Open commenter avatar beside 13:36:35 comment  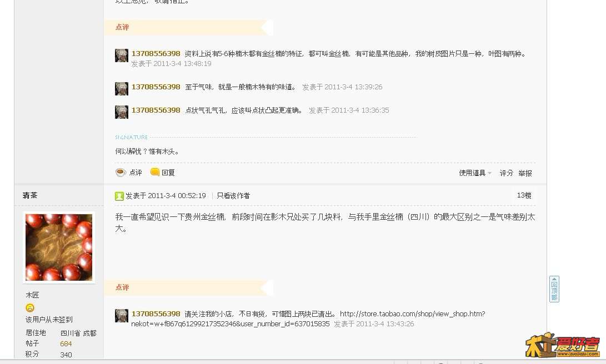121,112
